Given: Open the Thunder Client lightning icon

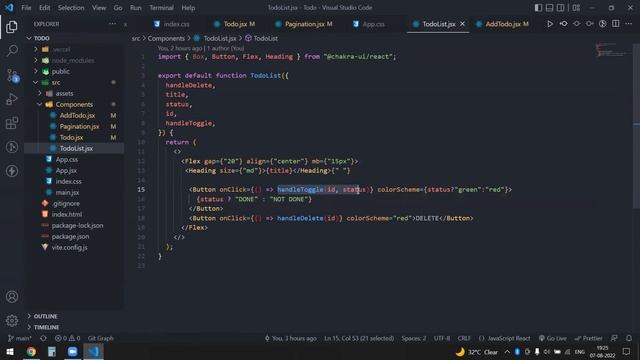Looking at the screenshot, I should [12, 171].
